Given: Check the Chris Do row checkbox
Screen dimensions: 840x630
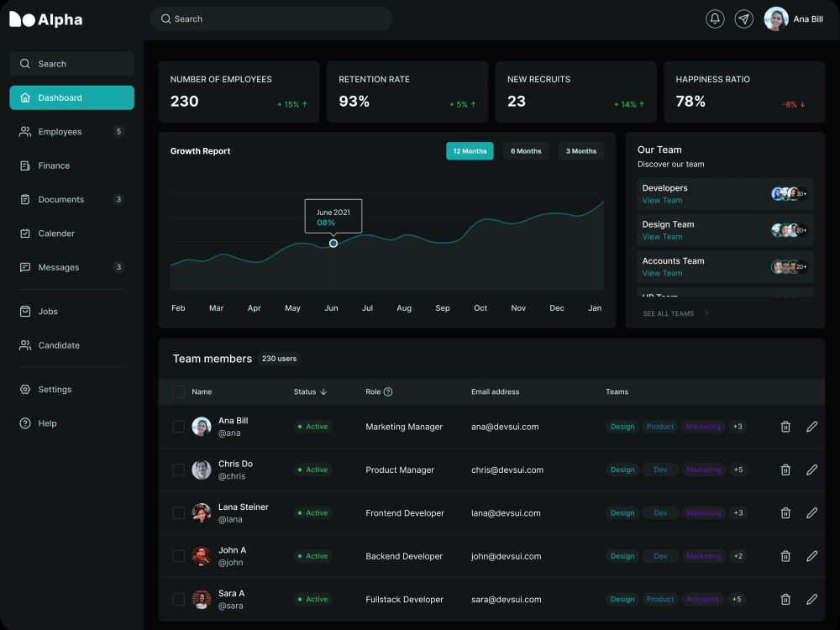Looking at the screenshot, I should tap(178, 470).
